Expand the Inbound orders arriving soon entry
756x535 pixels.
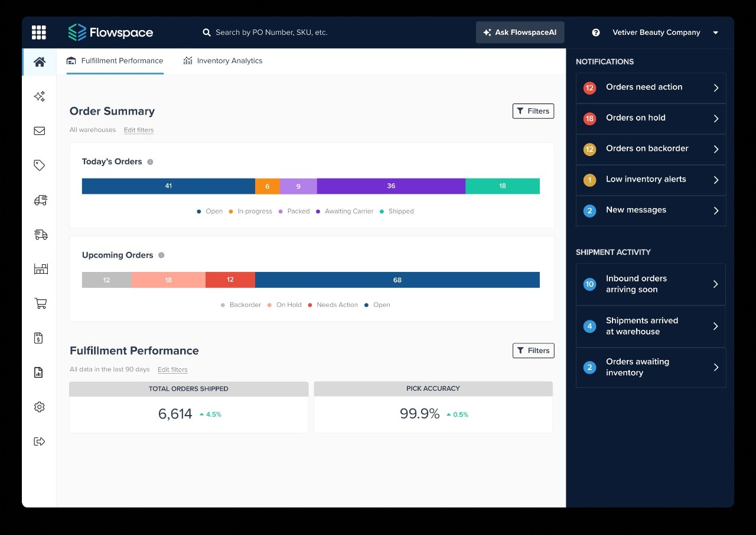point(650,284)
